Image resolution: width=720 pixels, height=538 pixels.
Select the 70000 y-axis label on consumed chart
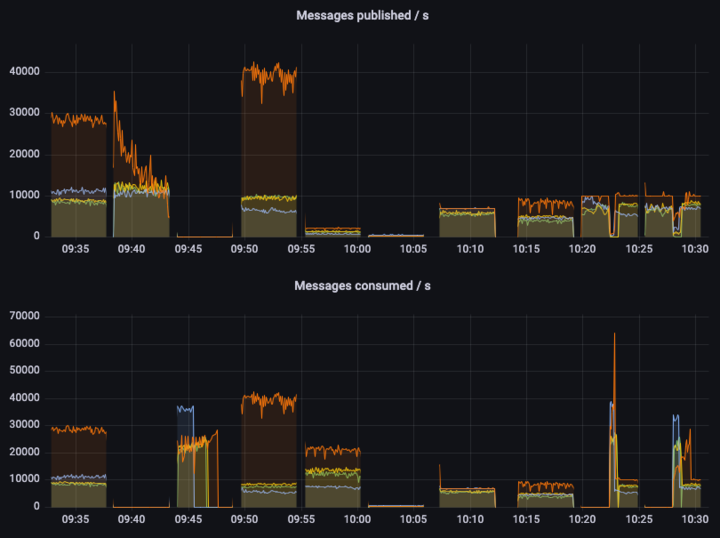tap(23, 316)
